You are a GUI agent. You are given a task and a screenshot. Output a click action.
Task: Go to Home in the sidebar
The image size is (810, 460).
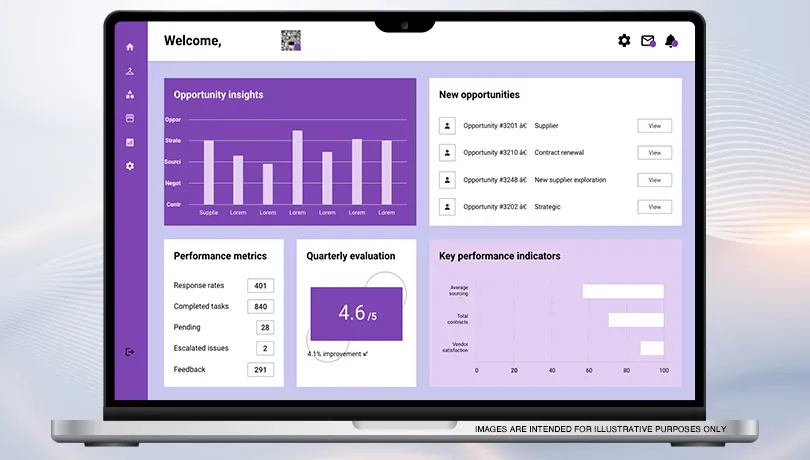click(x=130, y=47)
